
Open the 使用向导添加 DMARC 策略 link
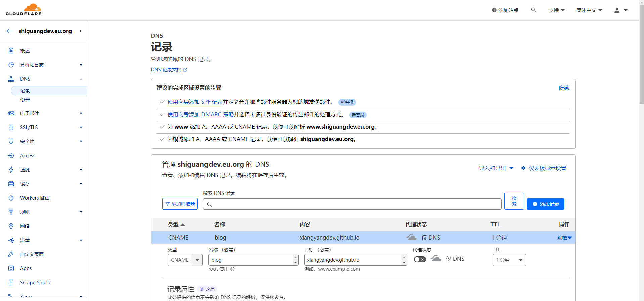[x=200, y=115]
